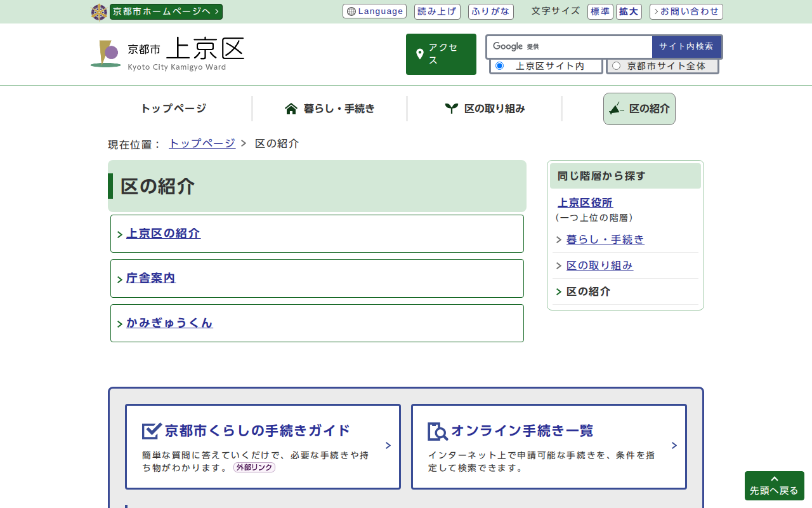Open 京都市くらしの手続きガイド card
This screenshot has width=812, height=508.
[x=263, y=447]
